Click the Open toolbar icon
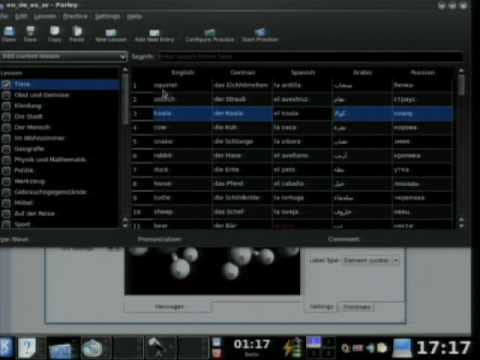 pyautogui.click(x=9, y=34)
